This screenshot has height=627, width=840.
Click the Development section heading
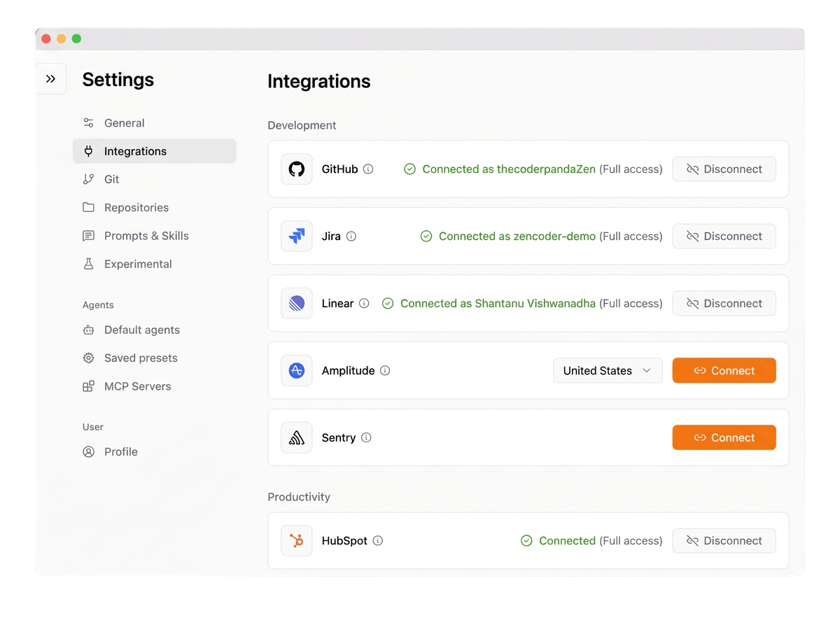click(x=302, y=125)
